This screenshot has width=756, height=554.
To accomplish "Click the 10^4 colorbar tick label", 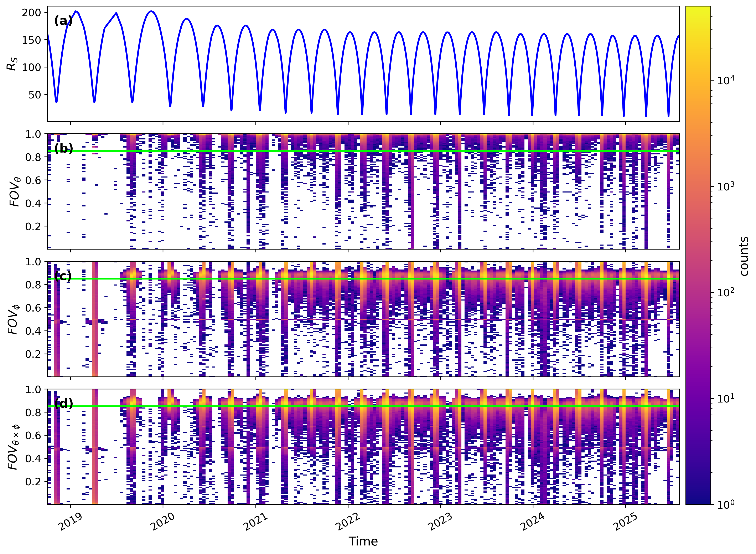I will click(725, 80).
